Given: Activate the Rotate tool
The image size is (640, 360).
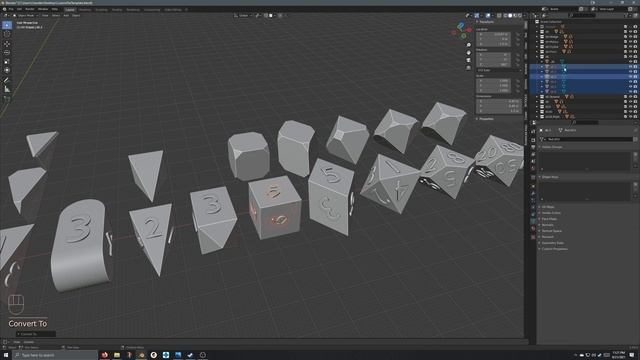Looking at the screenshot, I should coord(7,52).
